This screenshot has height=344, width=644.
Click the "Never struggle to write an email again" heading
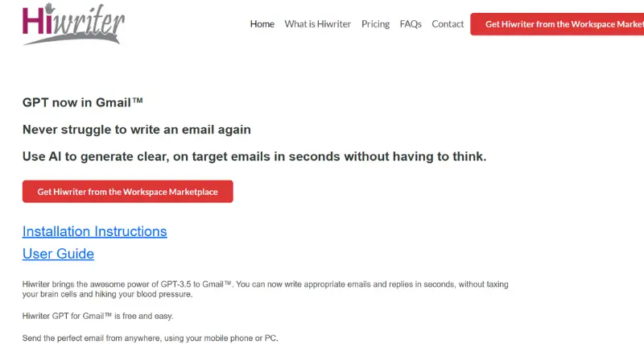pos(137,130)
